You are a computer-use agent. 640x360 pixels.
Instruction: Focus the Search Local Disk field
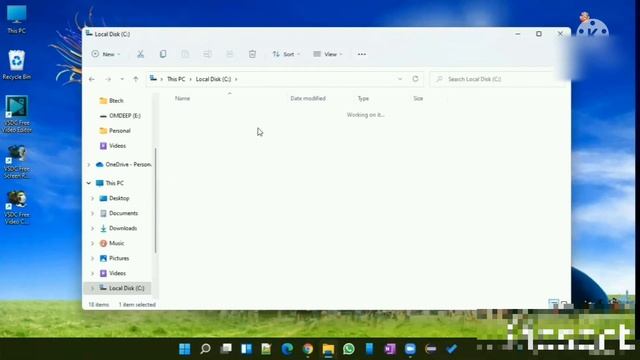click(497, 79)
